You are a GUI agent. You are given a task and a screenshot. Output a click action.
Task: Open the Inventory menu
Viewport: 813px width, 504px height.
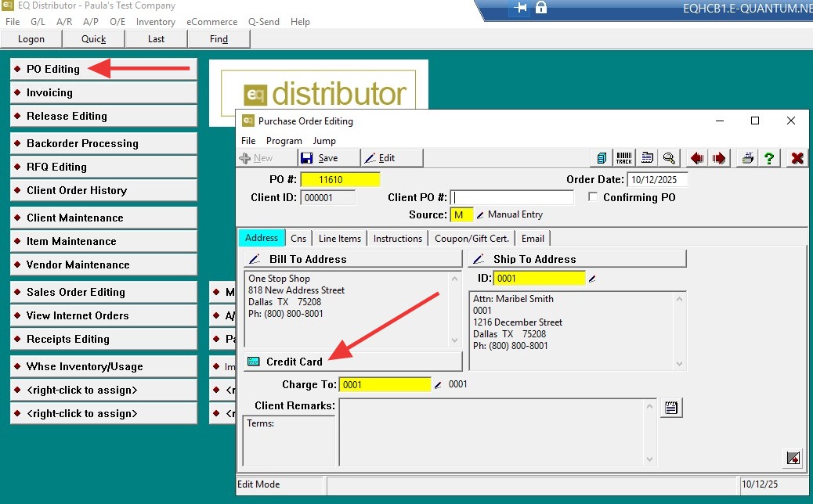156,22
